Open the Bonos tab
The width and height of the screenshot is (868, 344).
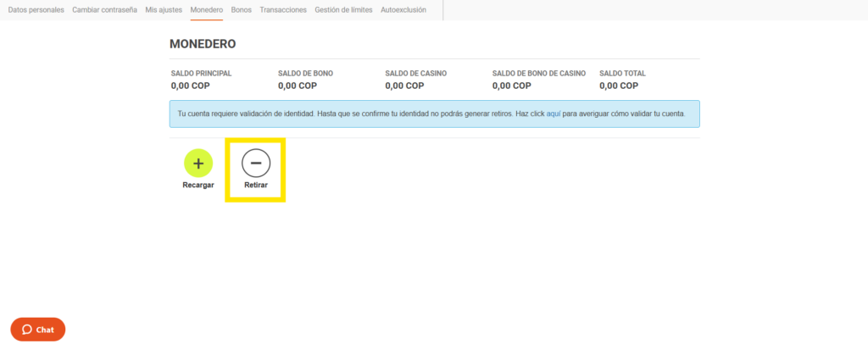click(x=242, y=10)
